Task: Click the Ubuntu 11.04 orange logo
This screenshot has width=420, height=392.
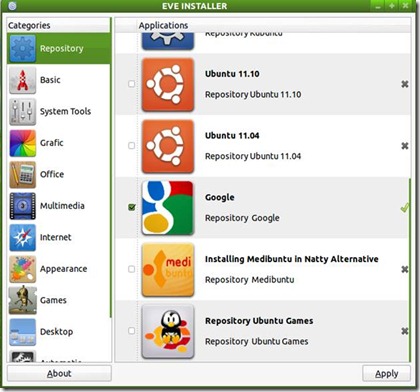Action: click(168, 146)
